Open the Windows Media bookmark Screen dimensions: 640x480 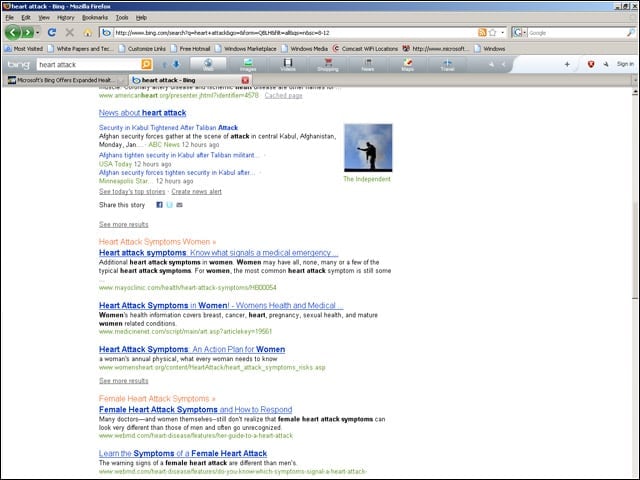pyautogui.click(x=304, y=49)
